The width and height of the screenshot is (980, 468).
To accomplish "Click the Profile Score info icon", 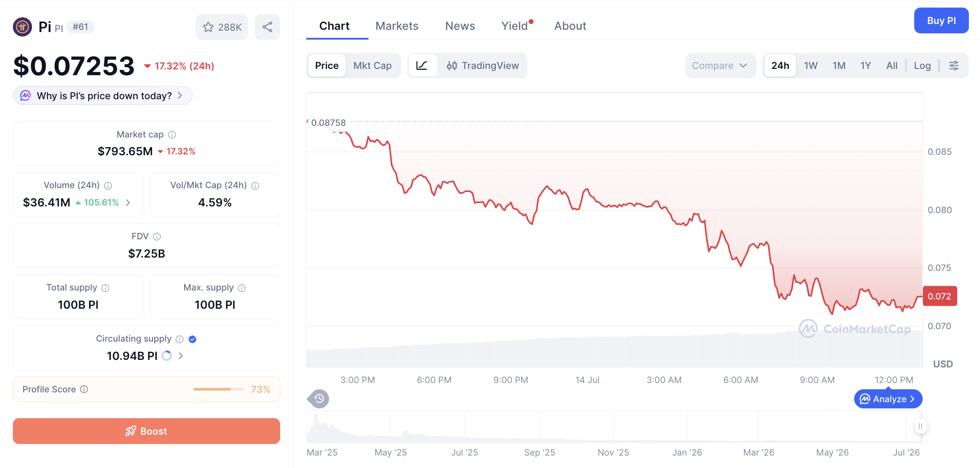I will coord(84,389).
